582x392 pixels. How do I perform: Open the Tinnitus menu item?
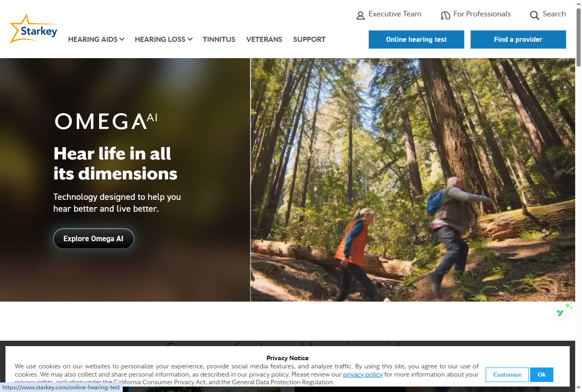[x=219, y=40]
